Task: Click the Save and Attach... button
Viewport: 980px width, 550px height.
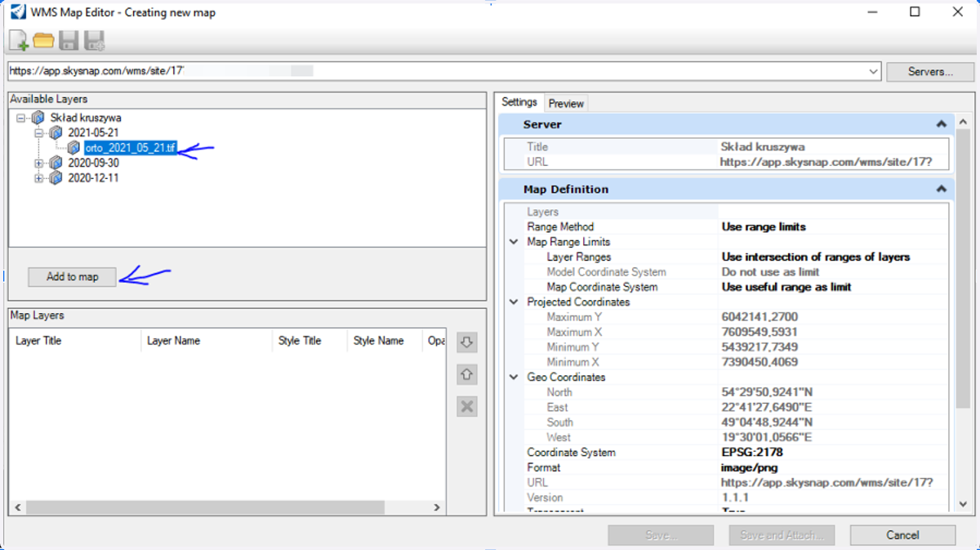Action: [782, 535]
